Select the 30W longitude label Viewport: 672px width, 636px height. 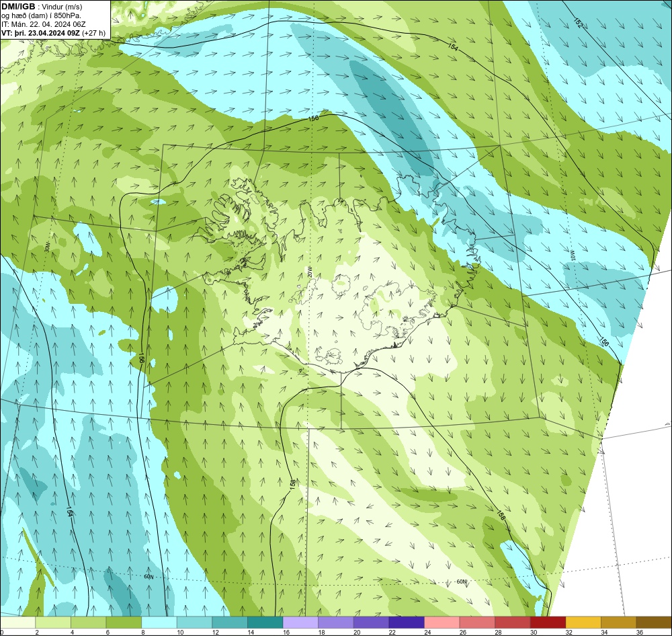click(47, 248)
